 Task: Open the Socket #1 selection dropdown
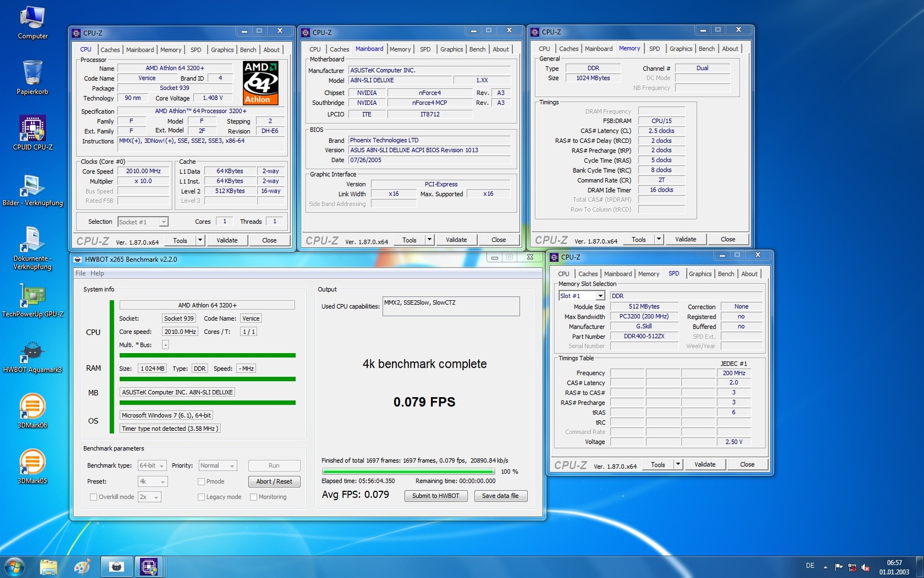(x=143, y=222)
